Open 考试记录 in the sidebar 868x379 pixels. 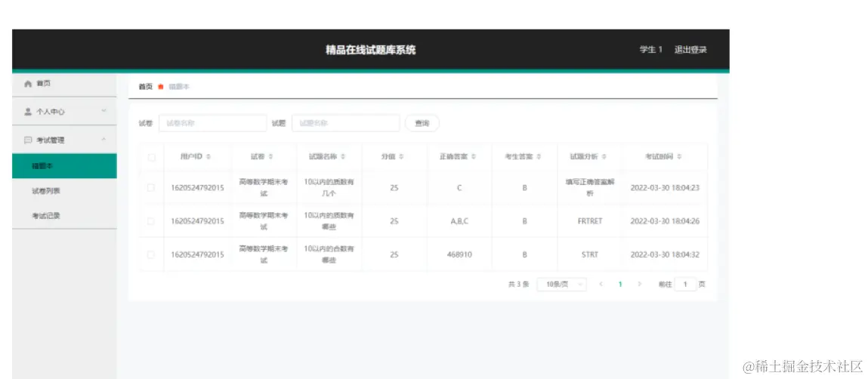pyautogui.click(x=64, y=217)
